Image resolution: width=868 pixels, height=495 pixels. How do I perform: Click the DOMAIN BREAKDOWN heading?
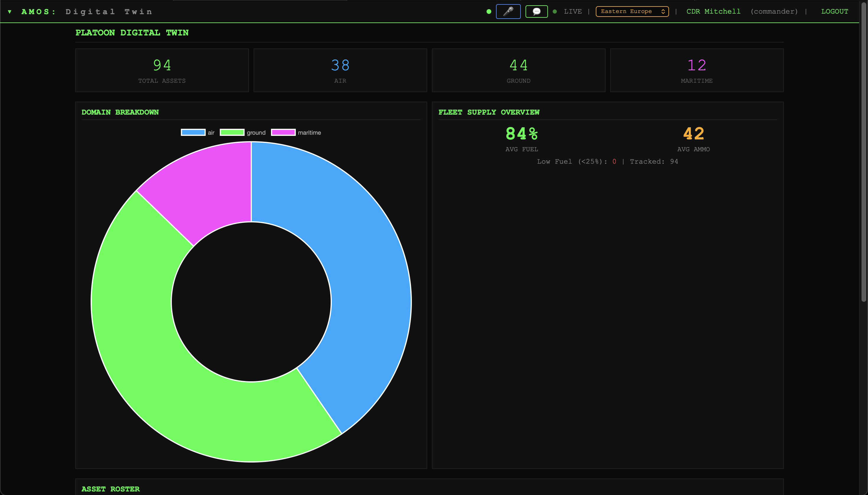[x=120, y=112]
